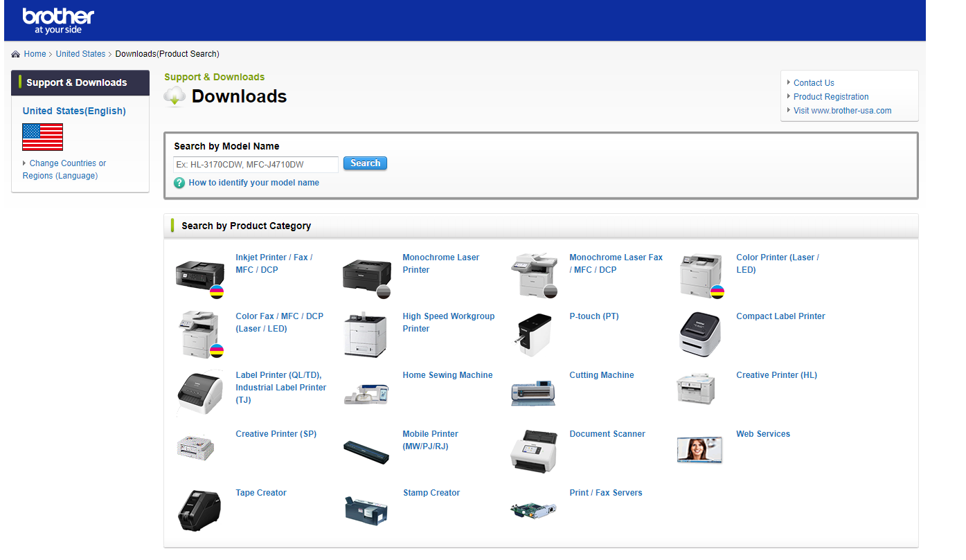This screenshot has height=560, width=966.
Task: Open Mobile Printer (MW/PJ/RJ) text link
Action: tap(431, 440)
